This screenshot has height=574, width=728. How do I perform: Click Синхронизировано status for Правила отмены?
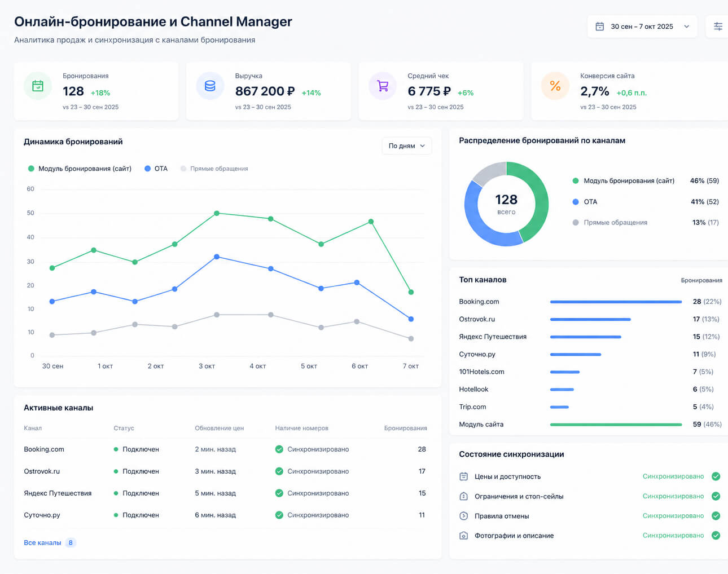(x=673, y=516)
